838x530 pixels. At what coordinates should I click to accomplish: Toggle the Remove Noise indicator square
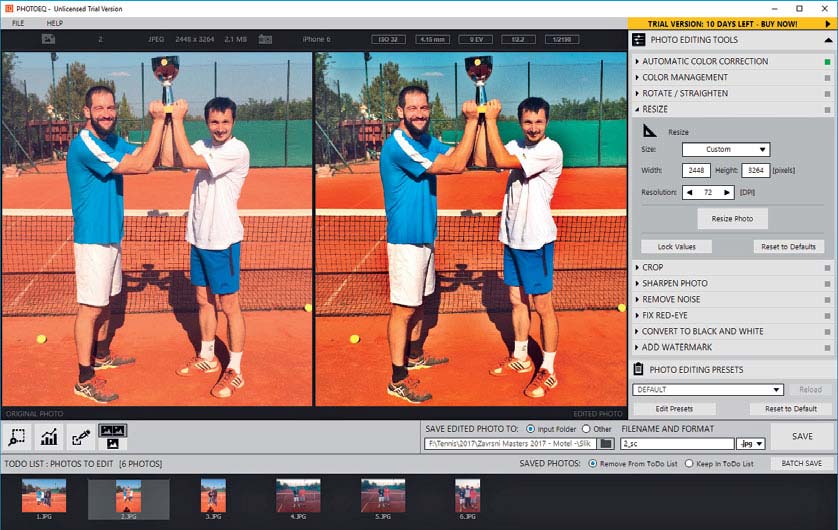click(x=827, y=300)
